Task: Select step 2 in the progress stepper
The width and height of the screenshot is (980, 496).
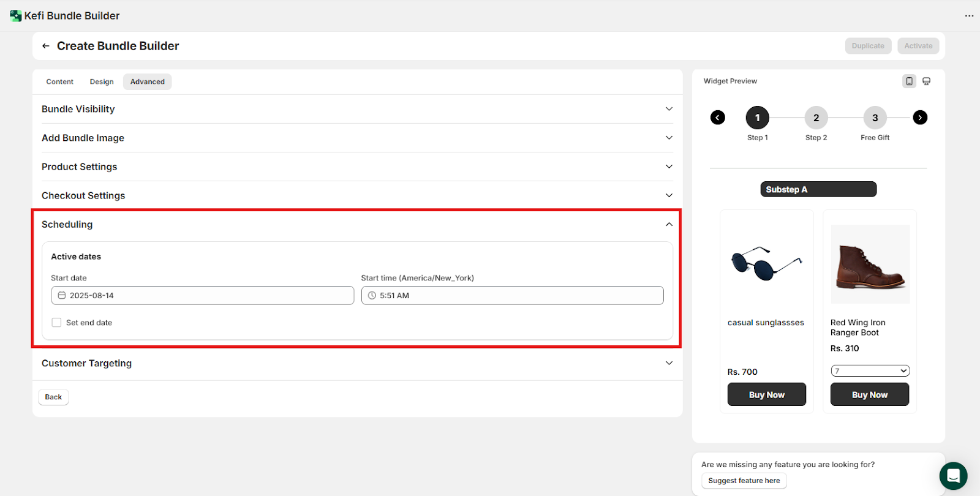Action: pyautogui.click(x=816, y=118)
